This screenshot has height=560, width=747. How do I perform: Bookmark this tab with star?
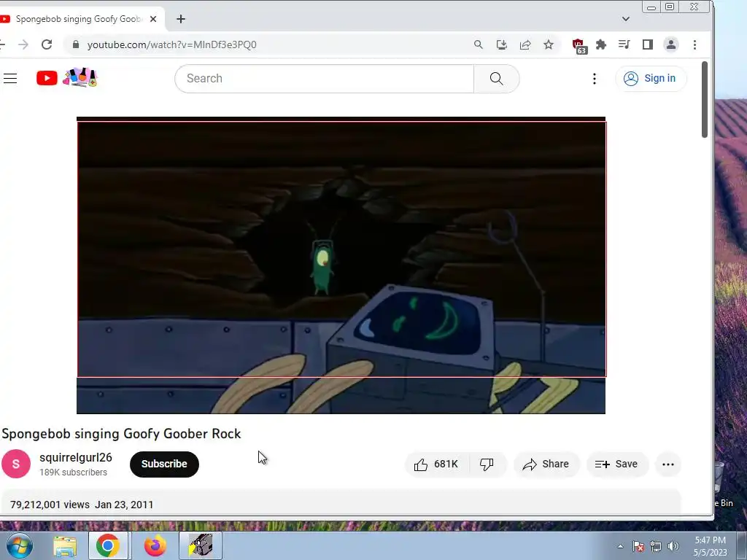click(549, 44)
